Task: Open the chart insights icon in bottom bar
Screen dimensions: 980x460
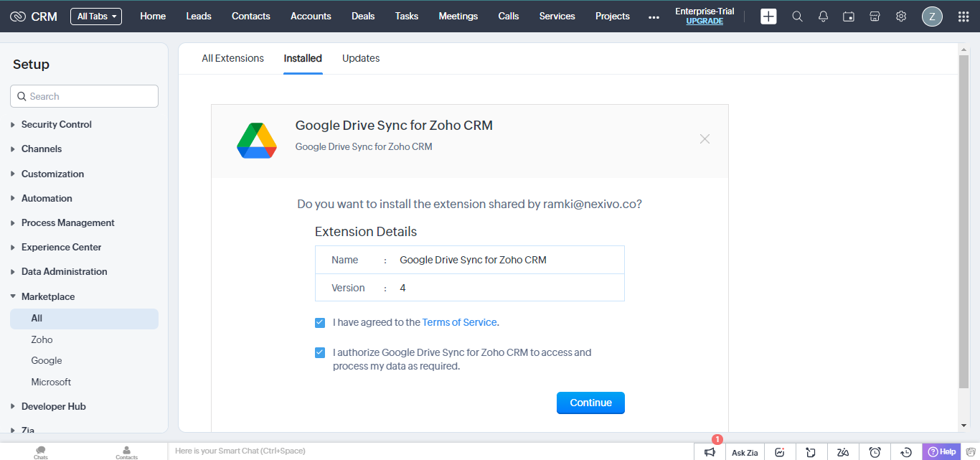Action: click(x=780, y=452)
